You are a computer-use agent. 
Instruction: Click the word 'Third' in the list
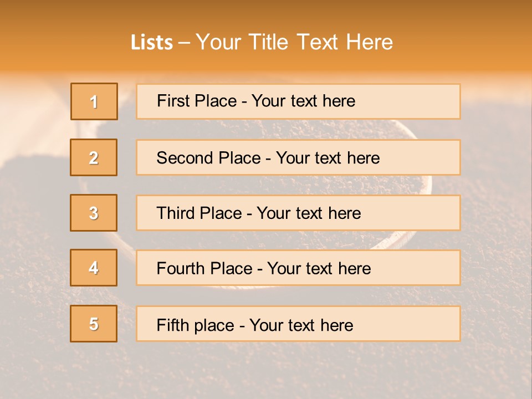(x=176, y=213)
